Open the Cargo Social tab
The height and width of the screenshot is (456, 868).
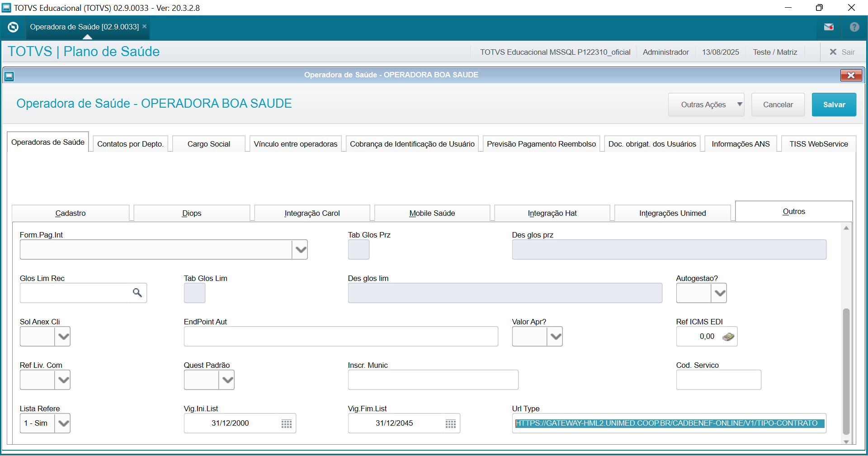pyautogui.click(x=209, y=144)
